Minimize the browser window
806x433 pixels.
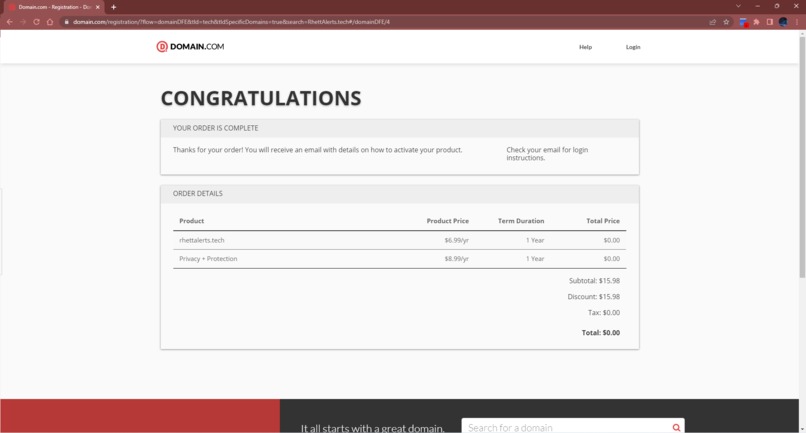(x=758, y=6)
